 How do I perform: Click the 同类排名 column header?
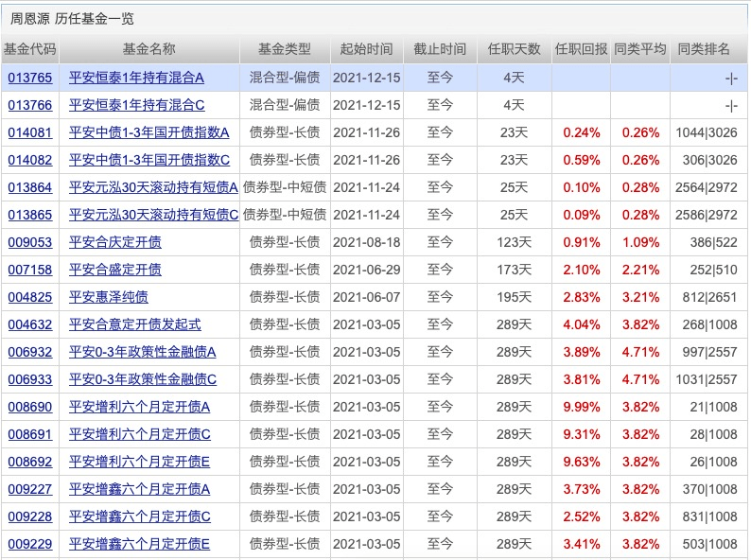705,49
